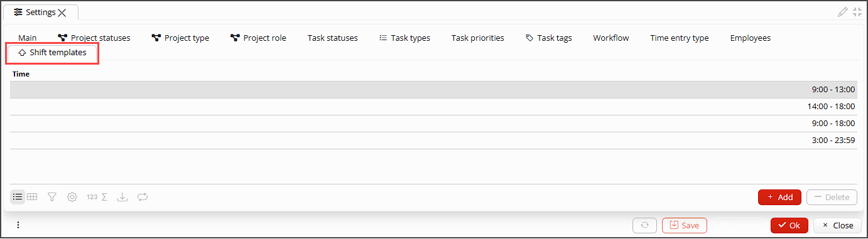Open grid settings gear icon

click(x=72, y=197)
